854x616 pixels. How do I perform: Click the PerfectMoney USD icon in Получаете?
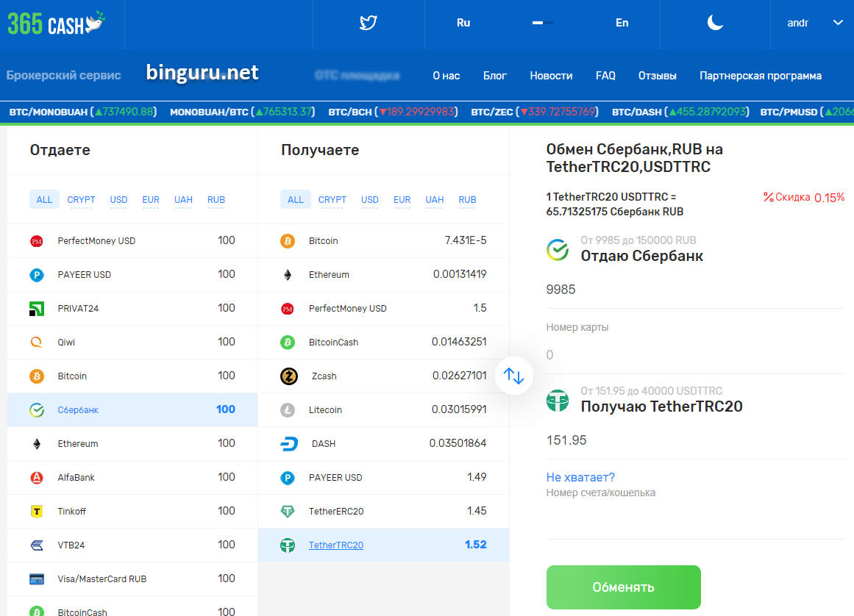pos(288,309)
